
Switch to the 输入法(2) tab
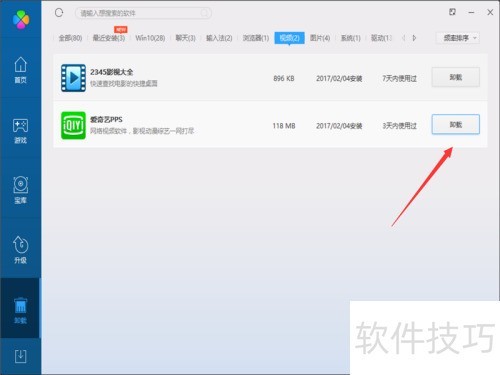tap(219, 38)
